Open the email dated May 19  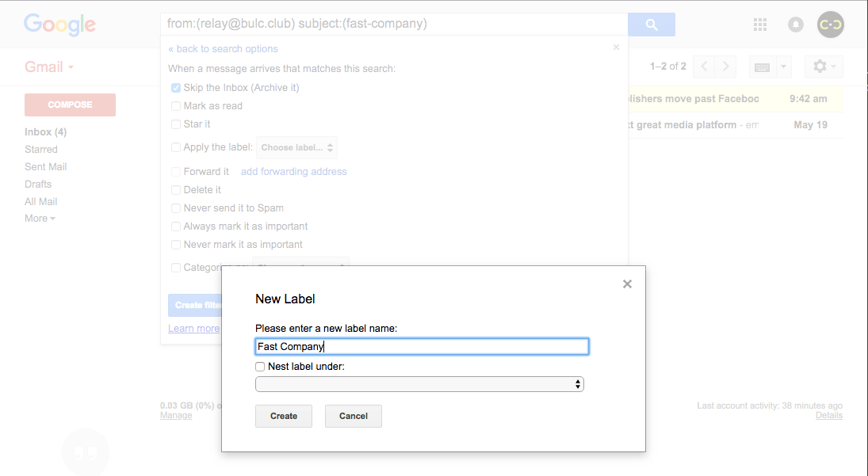pos(736,125)
